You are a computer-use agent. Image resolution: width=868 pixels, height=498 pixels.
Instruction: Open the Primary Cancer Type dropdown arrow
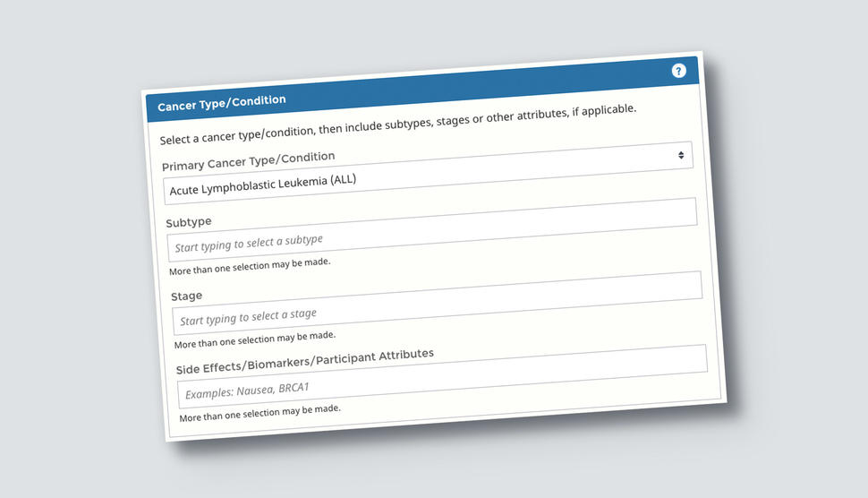pos(681,155)
